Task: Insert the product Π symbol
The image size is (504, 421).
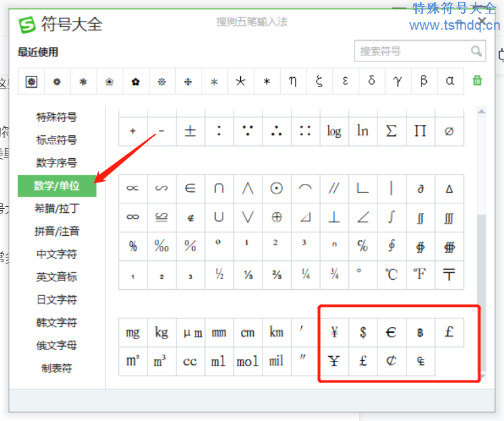Action: pyautogui.click(x=420, y=131)
